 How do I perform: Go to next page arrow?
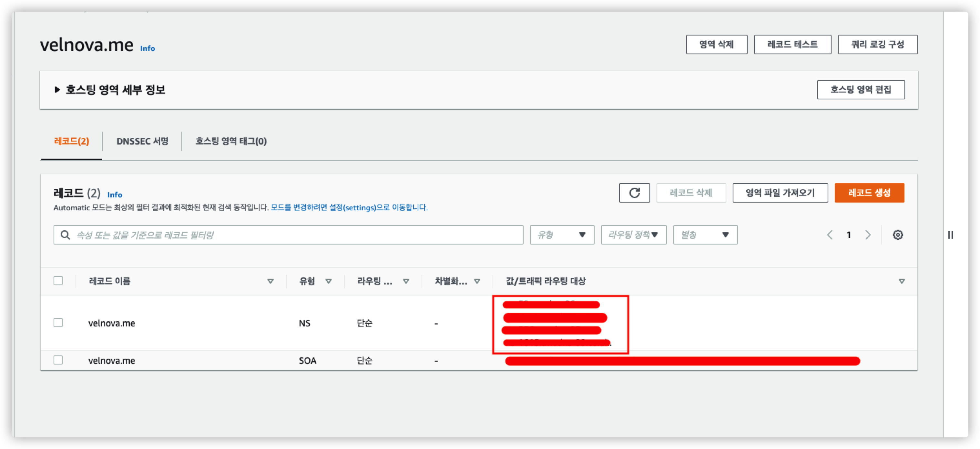[x=868, y=235]
